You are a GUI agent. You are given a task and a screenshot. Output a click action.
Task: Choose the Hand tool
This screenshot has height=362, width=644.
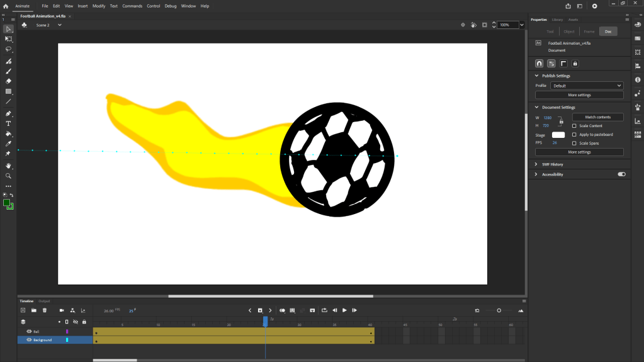(x=9, y=166)
